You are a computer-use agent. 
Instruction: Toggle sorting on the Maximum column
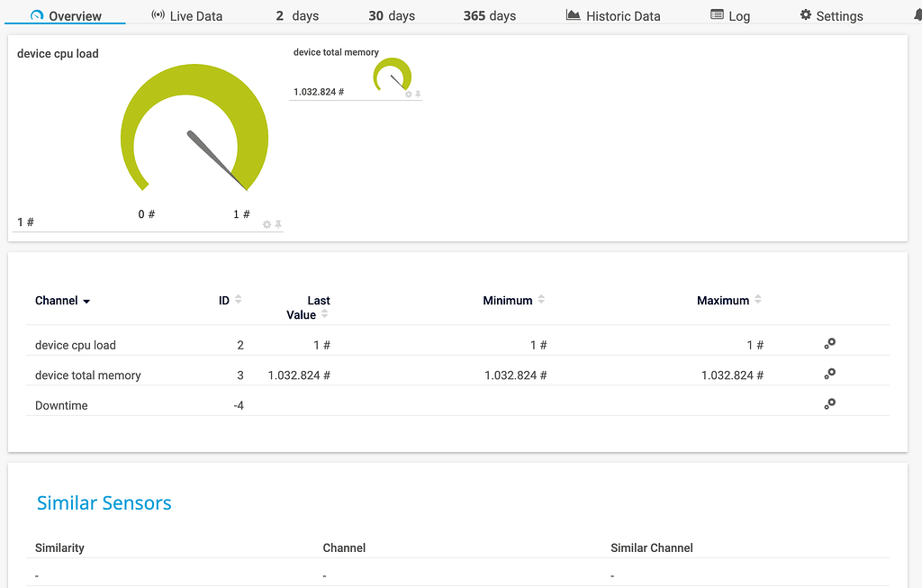[x=756, y=299]
